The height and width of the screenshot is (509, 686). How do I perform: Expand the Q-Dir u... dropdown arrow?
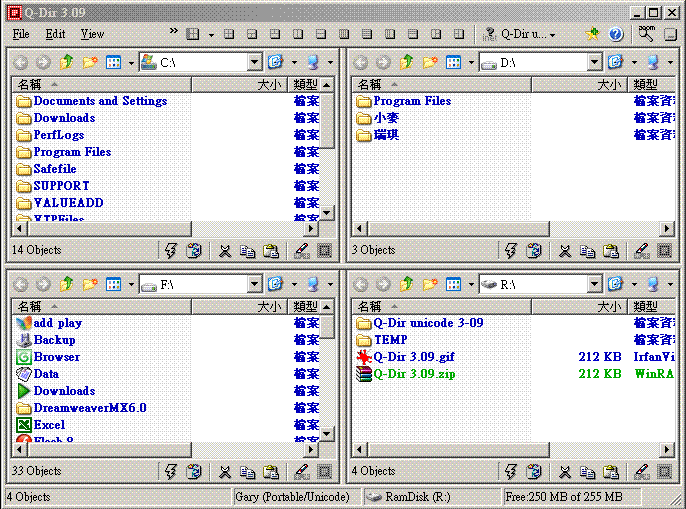click(553, 35)
